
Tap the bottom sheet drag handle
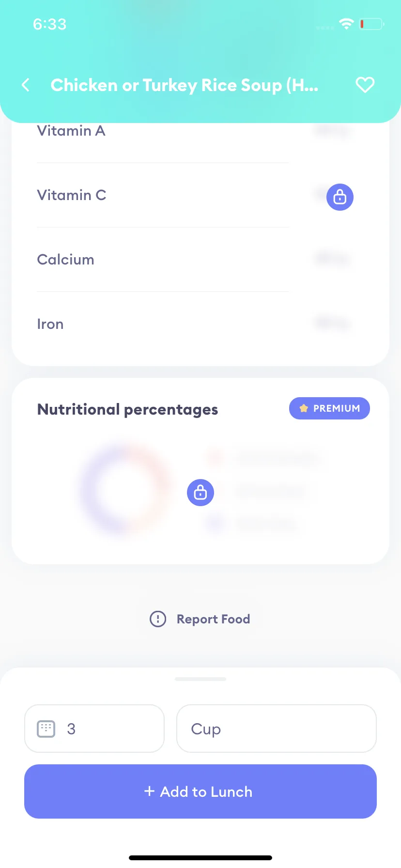point(200,679)
